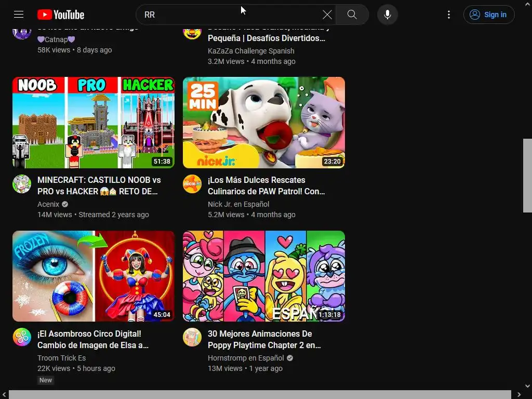532x399 pixels.
Task: Click '5.2M views • 4 months ago' under Nick Jr.
Action: click(x=251, y=215)
